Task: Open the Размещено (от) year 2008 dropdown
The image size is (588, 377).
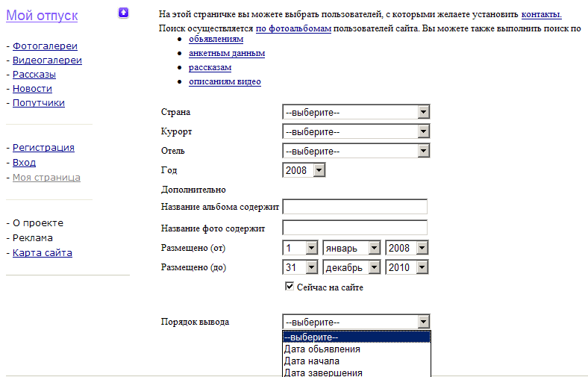Action: pyautogui.click(x=407, y=248)
